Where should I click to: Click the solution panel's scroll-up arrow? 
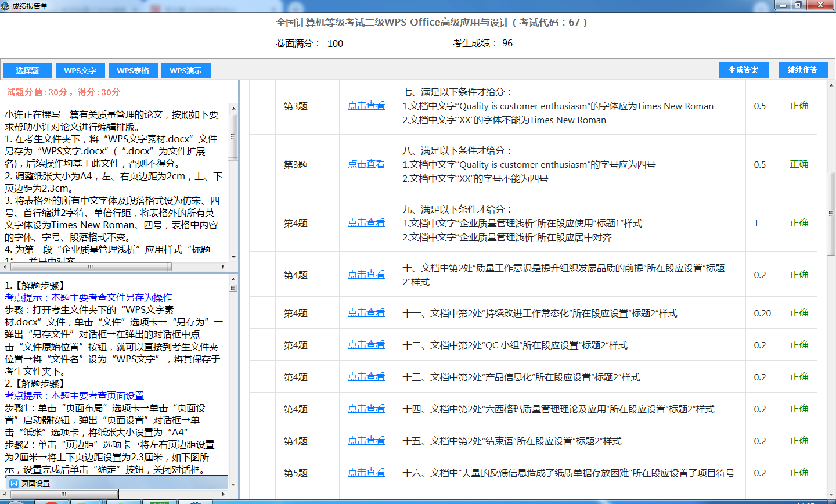click(233, 279)
